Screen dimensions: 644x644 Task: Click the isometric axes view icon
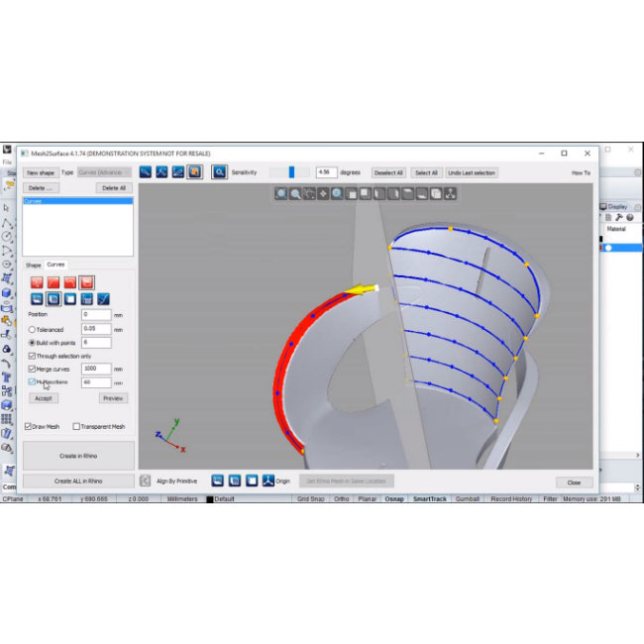450,193
